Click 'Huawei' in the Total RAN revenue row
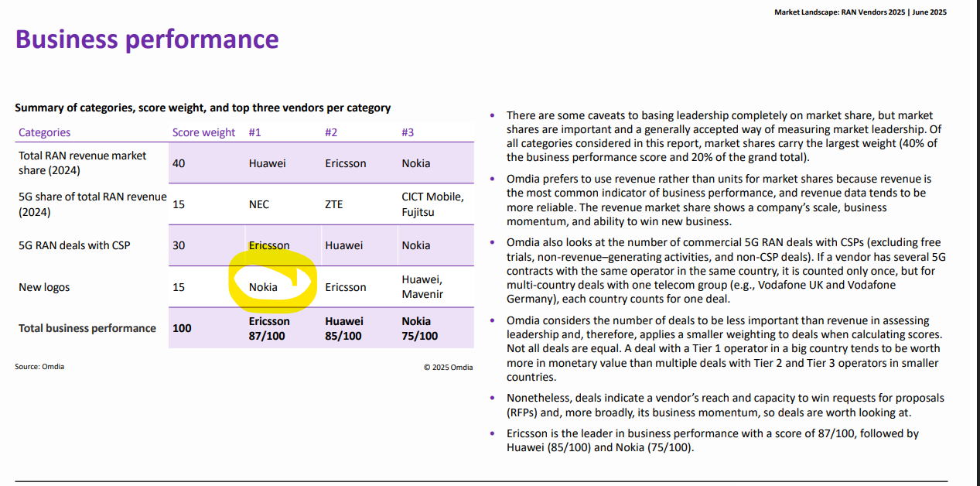 click(x=268, y=163)
